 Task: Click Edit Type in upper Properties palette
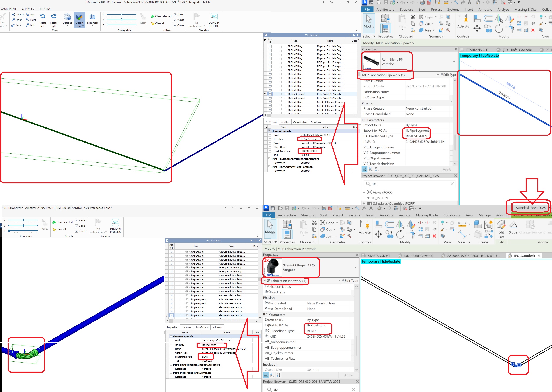coord(449,75)
